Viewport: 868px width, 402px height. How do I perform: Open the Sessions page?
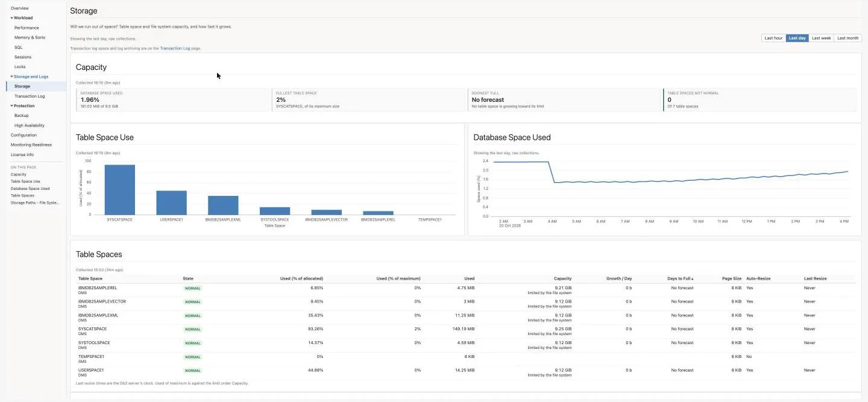tap(23, 57)
